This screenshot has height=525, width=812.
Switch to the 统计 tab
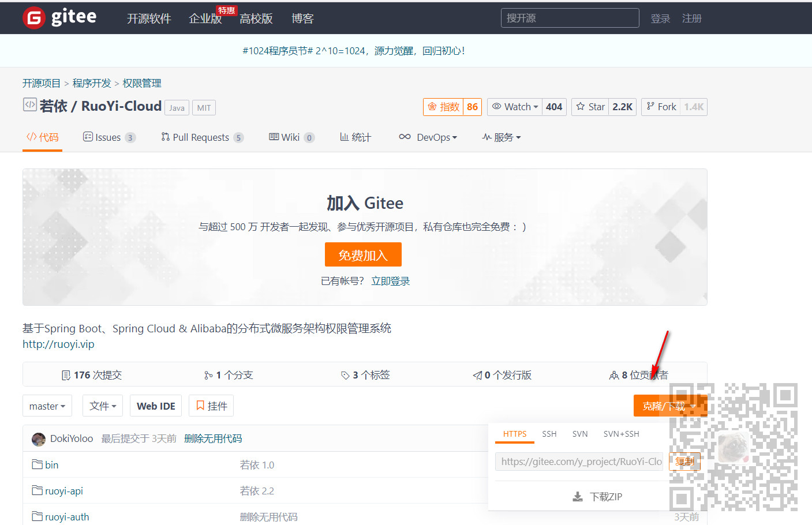pos(356,137)
